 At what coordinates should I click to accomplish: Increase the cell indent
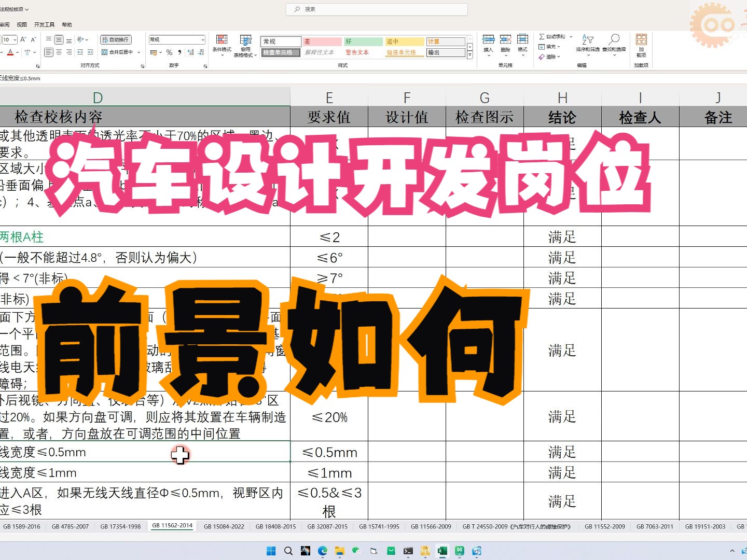90,52
